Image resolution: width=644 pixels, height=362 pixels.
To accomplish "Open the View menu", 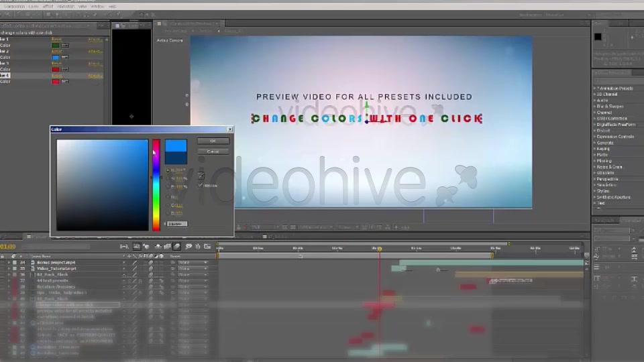I will coord(82,7).
